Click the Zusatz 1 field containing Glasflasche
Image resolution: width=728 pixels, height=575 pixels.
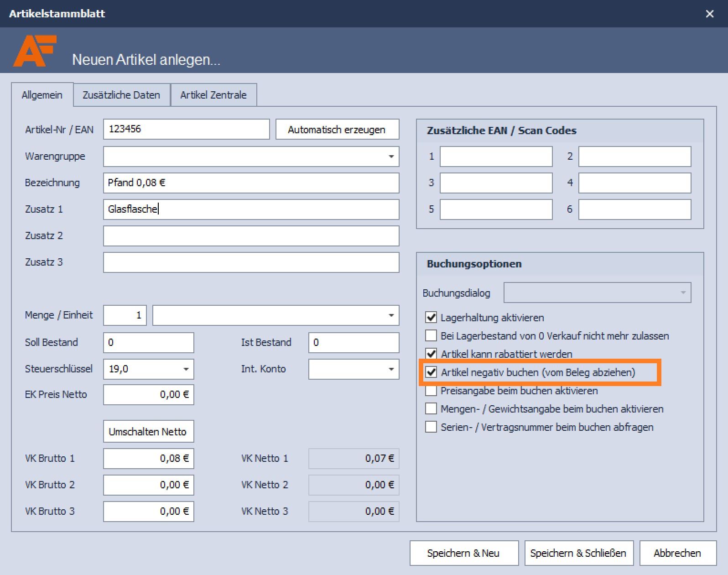point(251,209)
